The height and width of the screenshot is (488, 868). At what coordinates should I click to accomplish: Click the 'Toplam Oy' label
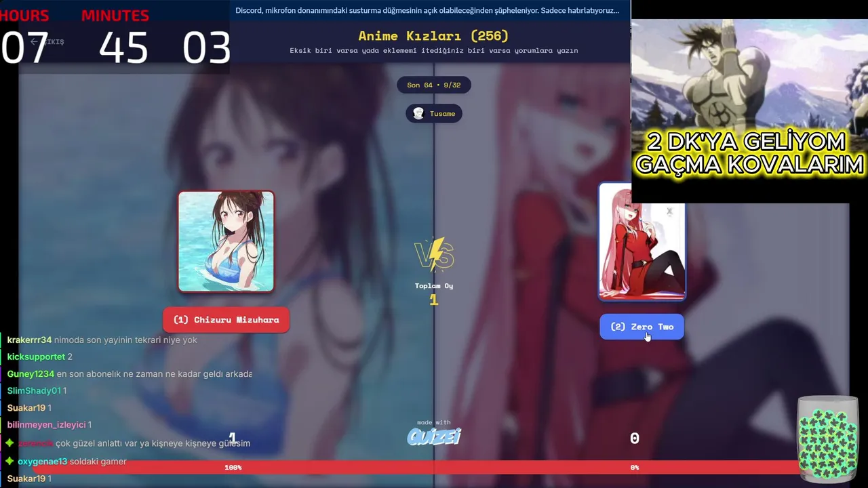(434, 286)
